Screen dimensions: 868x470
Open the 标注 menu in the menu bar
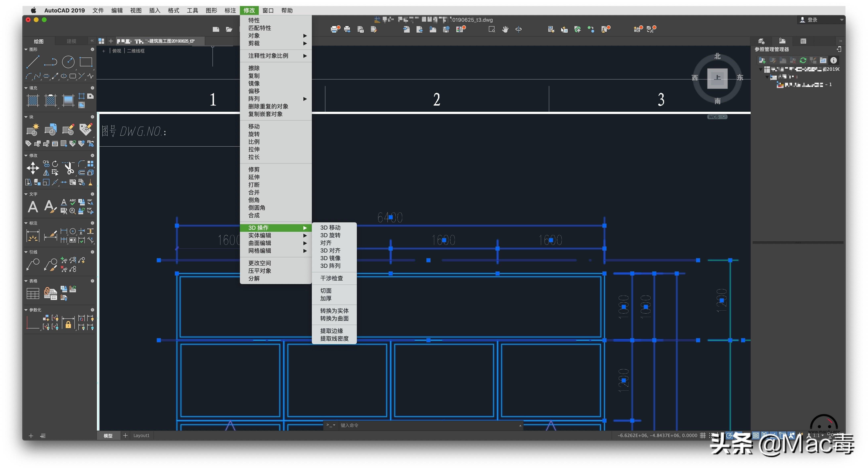point(230,10)
